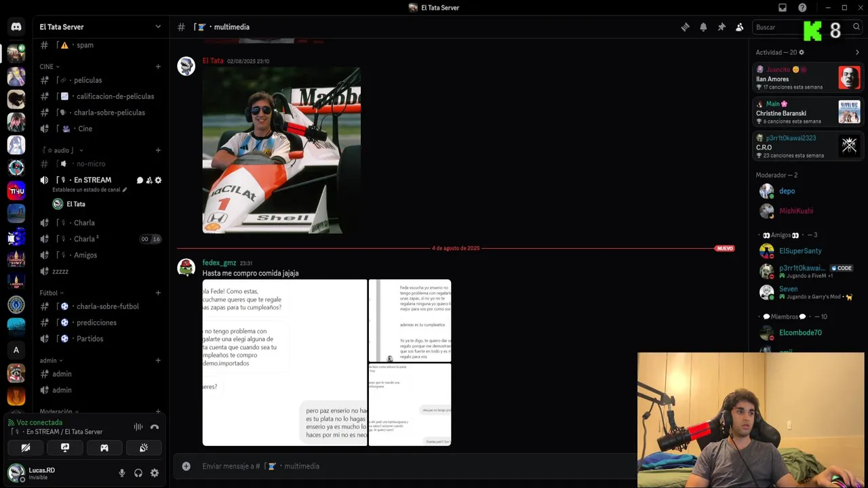Join the zzzzz voice channel
This screenshot has height=488, width=868.
point(101,272)
